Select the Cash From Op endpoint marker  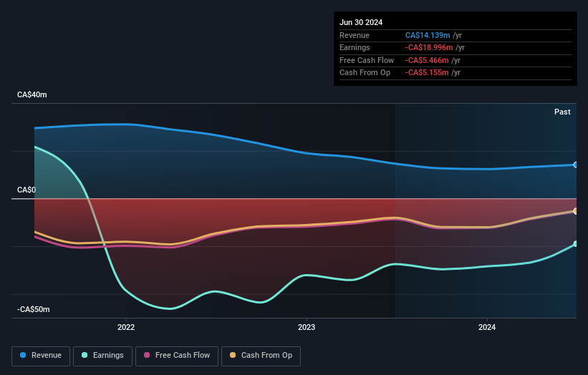[575, 211]
